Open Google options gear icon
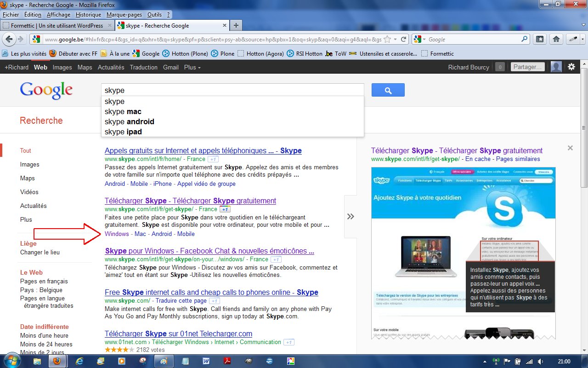The image size is (588, 368). pos(571,67)
